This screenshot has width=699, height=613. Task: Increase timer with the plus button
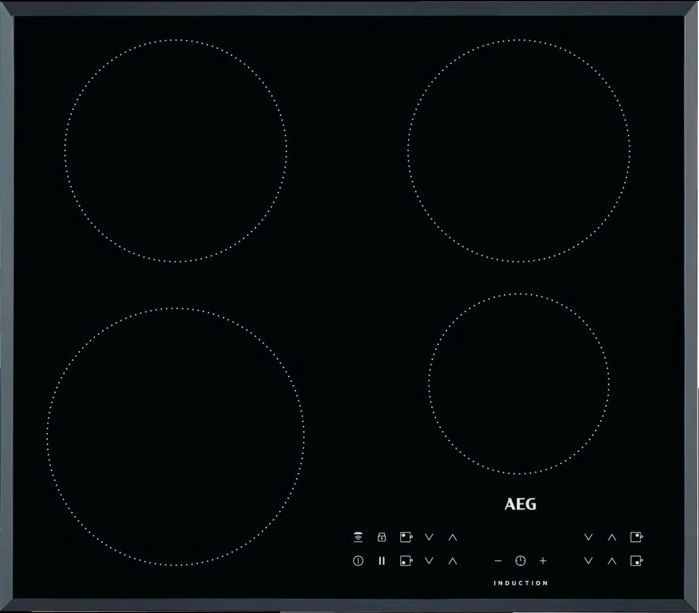click(543, 561)
